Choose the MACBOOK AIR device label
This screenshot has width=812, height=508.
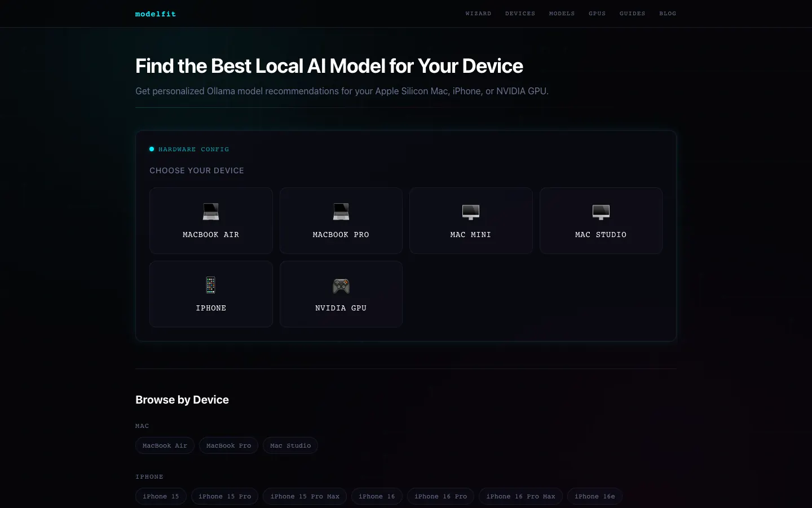(211, 235)
